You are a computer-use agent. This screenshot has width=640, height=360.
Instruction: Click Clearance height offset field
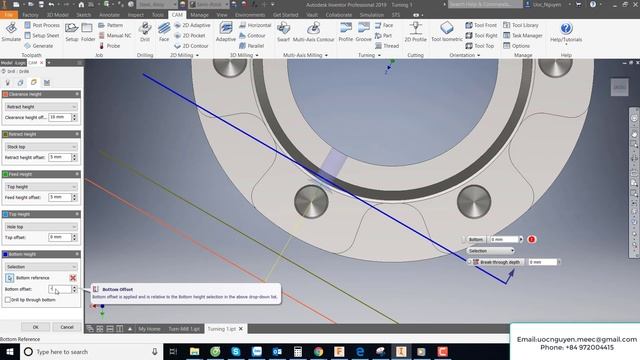coord(60,117)
